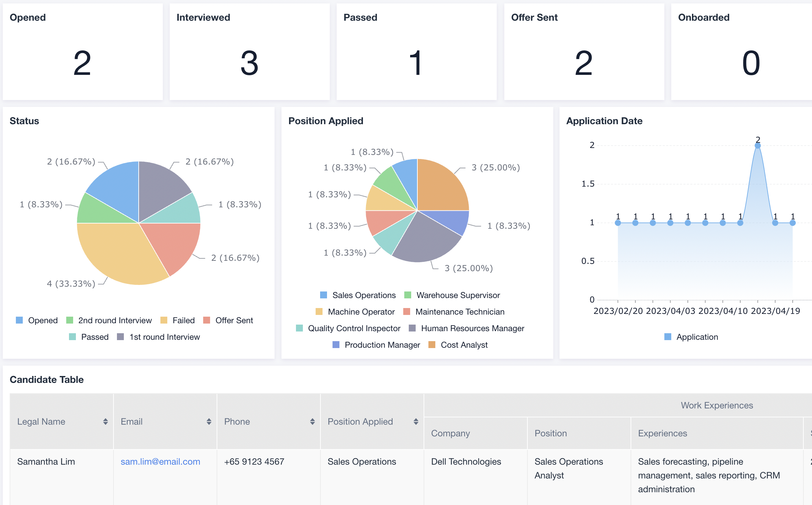Click the Sales forecasting experiences cell
Image resolution: width=812 pixels, height=505 pixels.
pos(717,477)
